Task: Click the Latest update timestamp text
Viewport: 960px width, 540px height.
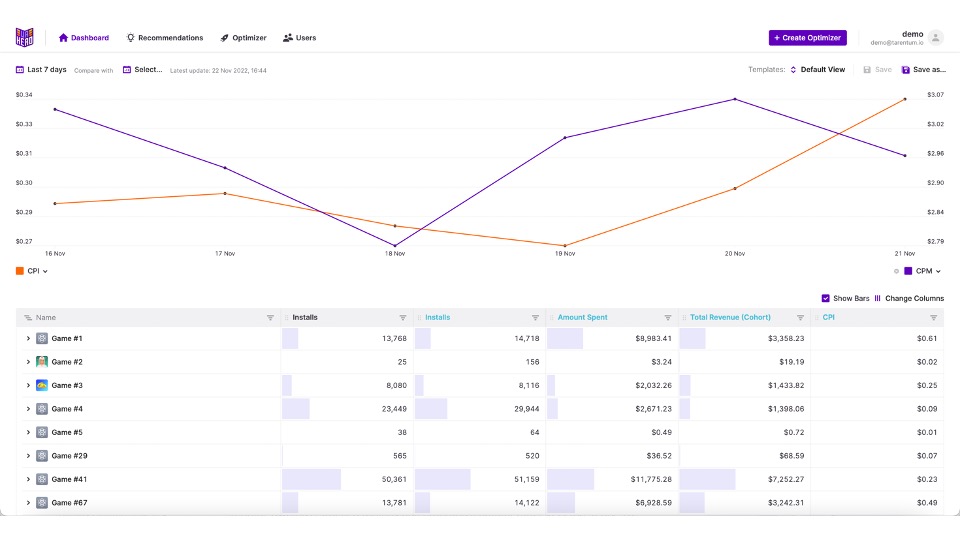Action: pos(218,70)
